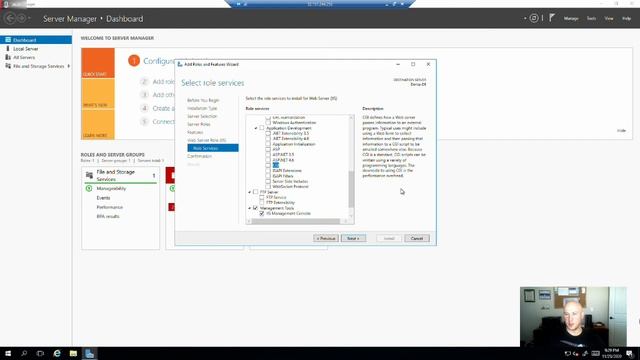Click the Server Manager taskbar icon
This screenshot has height=360, width=640.
point(89,353)
